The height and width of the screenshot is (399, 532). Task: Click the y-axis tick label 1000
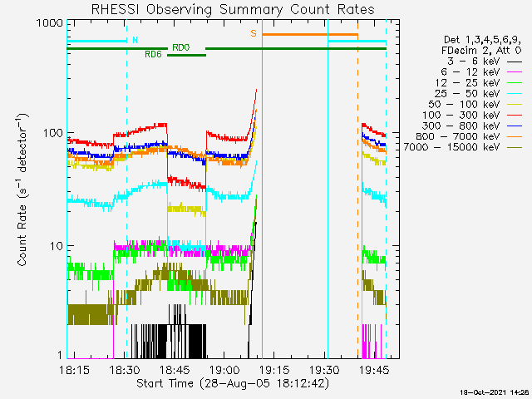click(50, 22)
